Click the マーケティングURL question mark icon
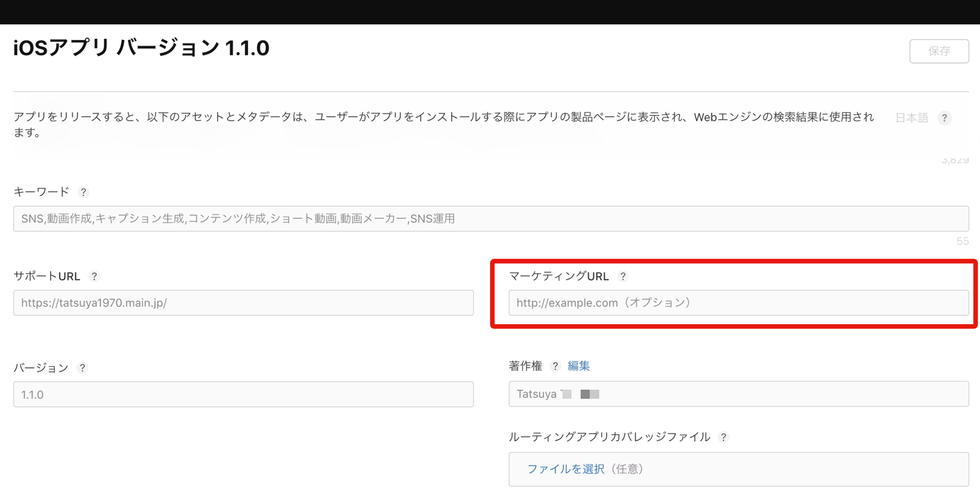Viewport: 980px width, 504px height. pos(623,276)
